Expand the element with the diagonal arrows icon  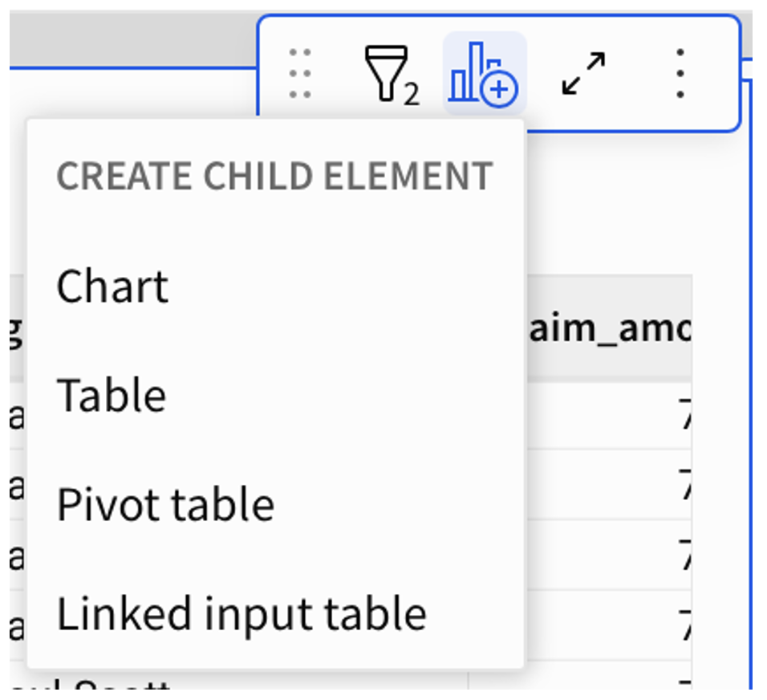(583, 74)
